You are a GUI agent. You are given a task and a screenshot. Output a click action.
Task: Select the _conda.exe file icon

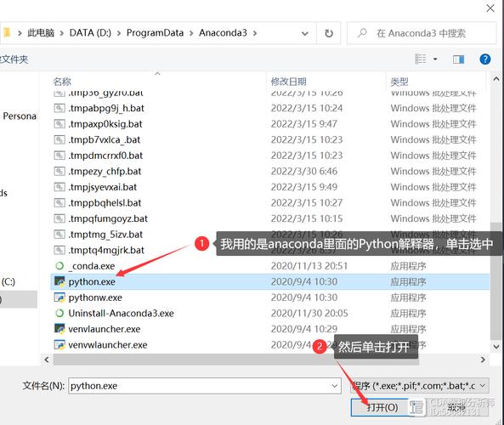tap(59, 266)
